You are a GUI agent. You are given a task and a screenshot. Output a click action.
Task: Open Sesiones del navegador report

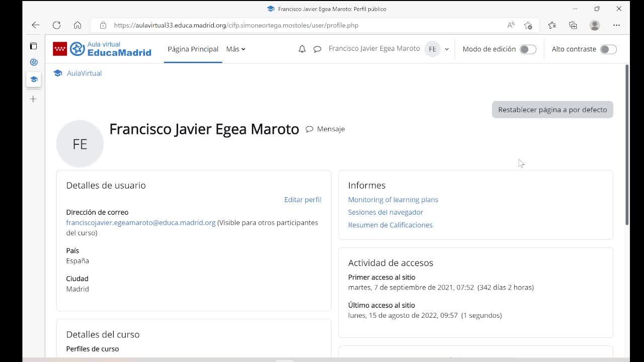point(385,212)
